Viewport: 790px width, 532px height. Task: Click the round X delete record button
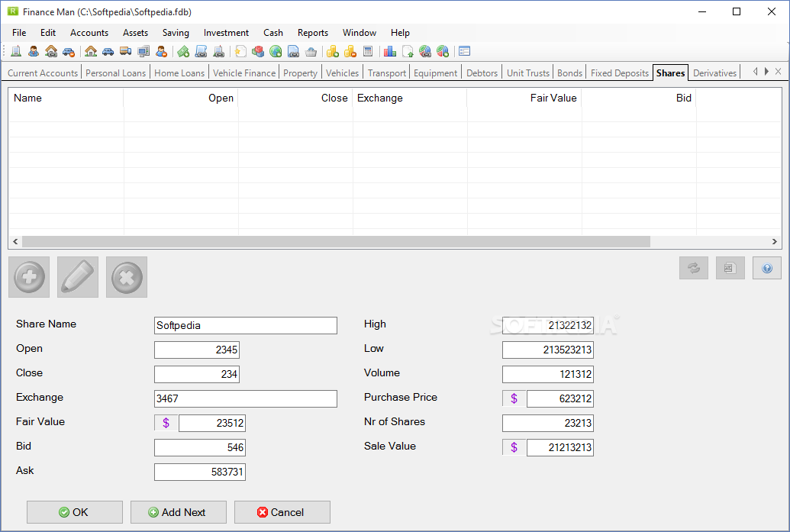coord(127,277)
